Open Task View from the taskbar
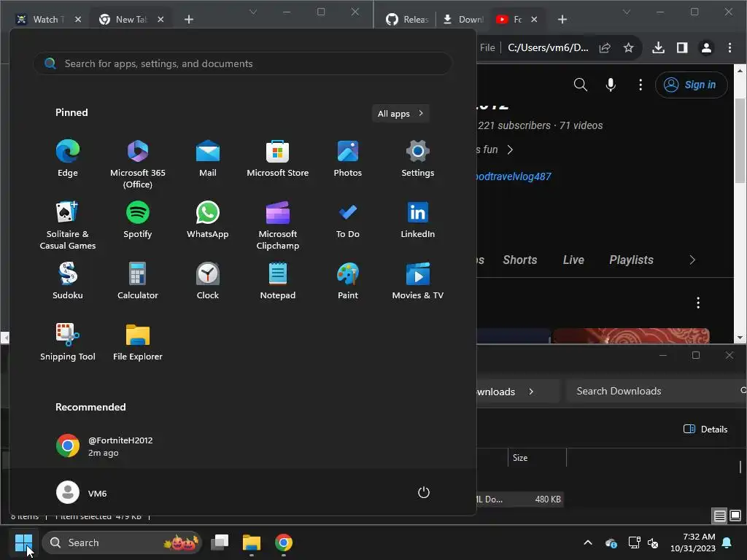 (220, 542)
